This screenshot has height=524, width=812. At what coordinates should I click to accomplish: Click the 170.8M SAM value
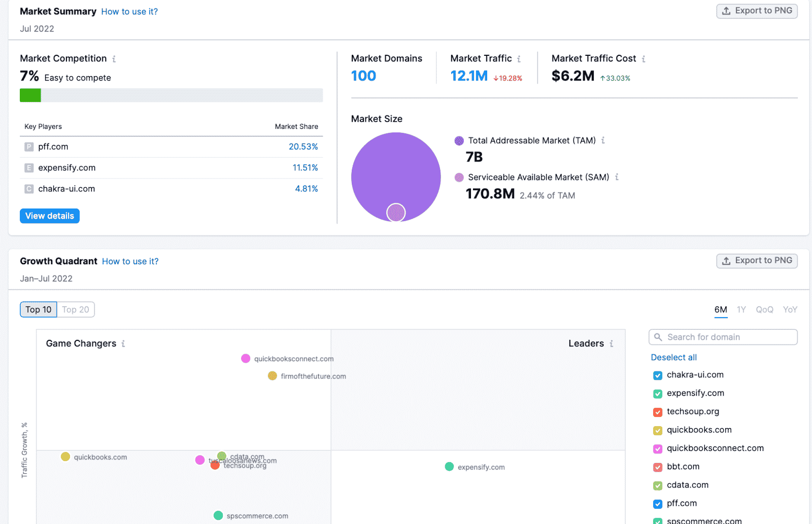(x=490, y=194)
